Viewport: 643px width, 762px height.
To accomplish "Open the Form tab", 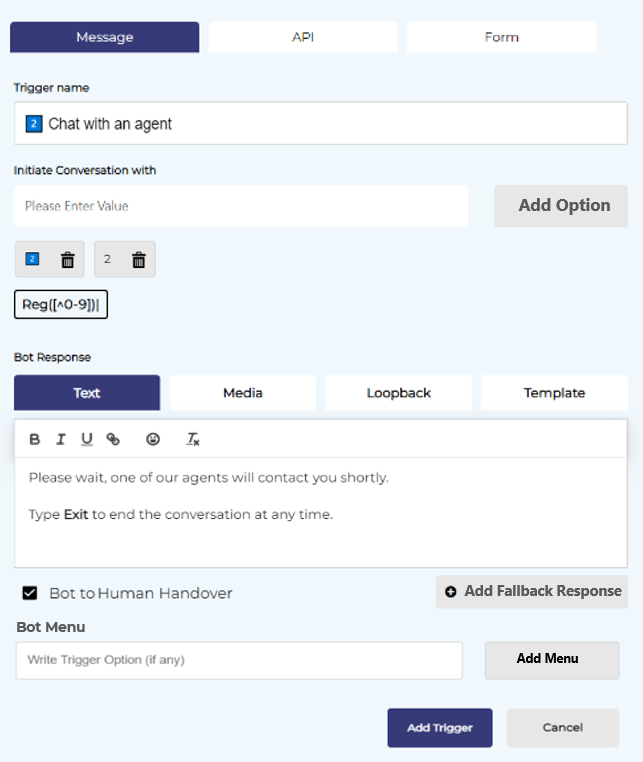I will [501, 37].
